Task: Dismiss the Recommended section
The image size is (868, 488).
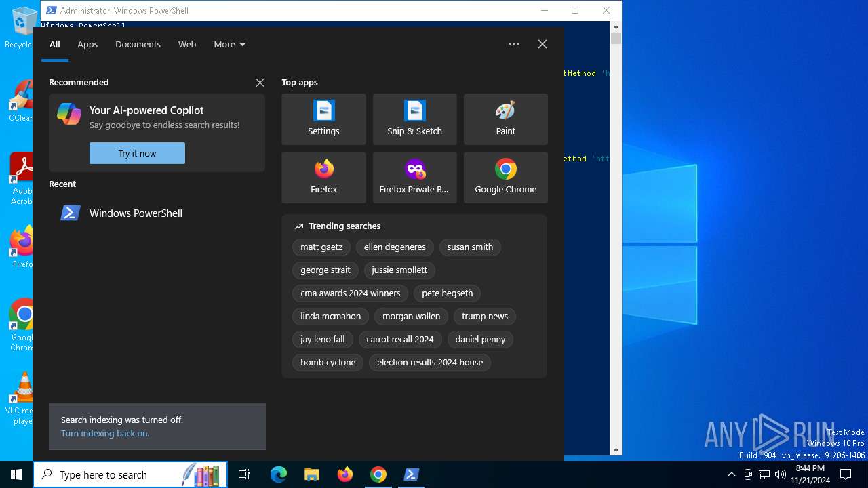Action: pyautogui.click(x=260, y=83)
